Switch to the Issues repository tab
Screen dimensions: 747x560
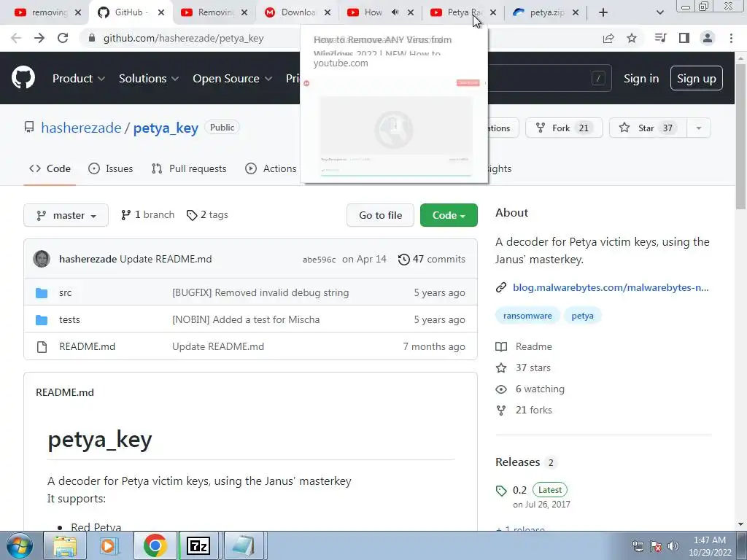(111, 168)
